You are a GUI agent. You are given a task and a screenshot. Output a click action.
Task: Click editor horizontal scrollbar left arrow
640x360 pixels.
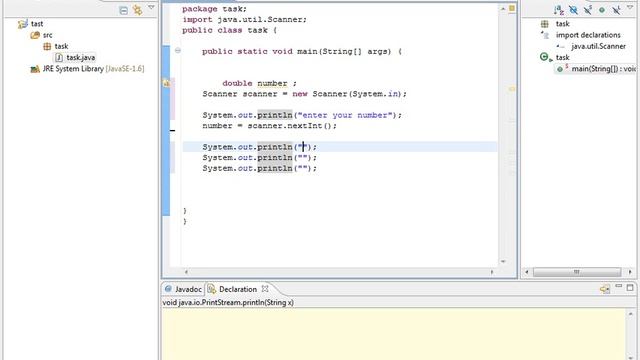pos(186,272)
